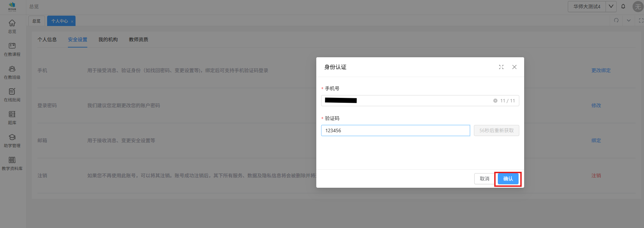This screenshot has width=644, height=228.
Task: Open 助学管理 in the sidebar
Action: coord(12,141)
